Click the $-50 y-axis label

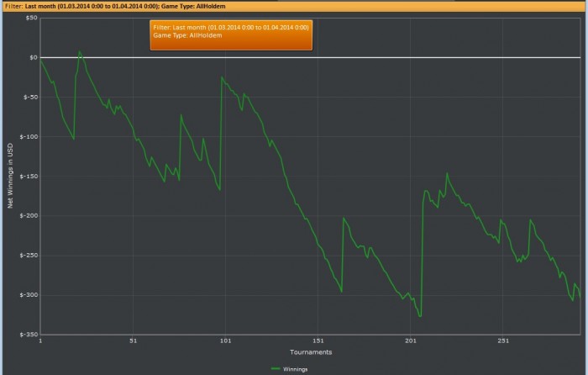[30, 97]
